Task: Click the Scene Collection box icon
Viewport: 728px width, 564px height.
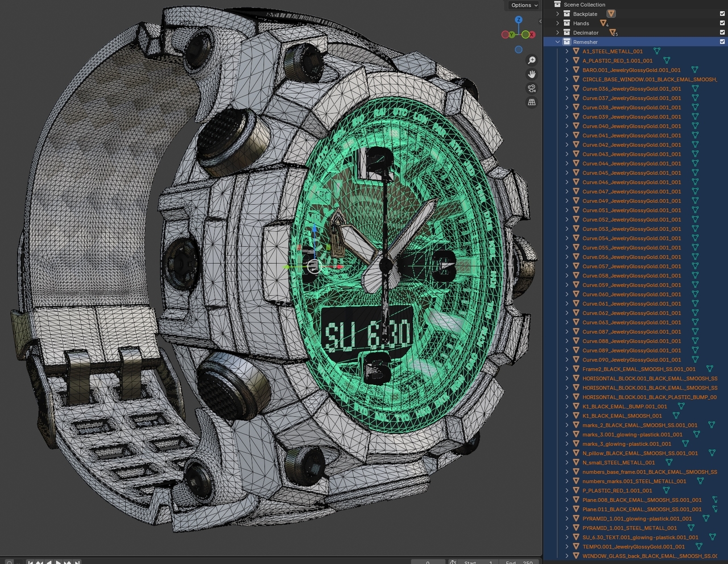Action: tap(557, 5)
